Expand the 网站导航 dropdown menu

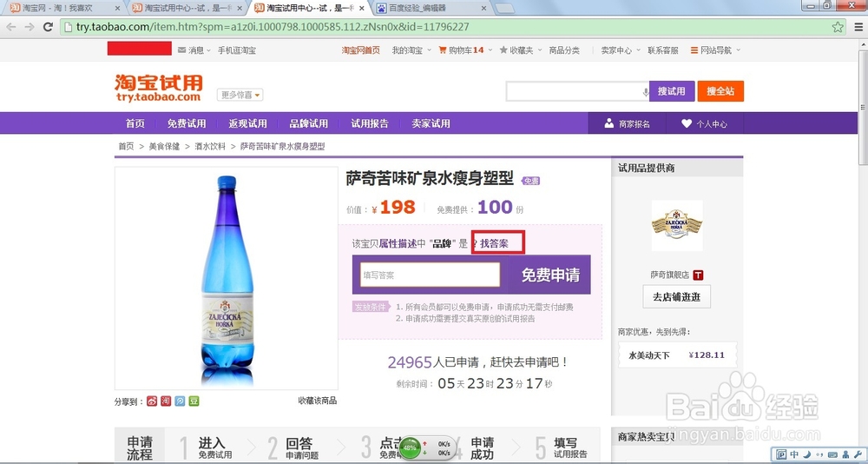click(716, 50)
